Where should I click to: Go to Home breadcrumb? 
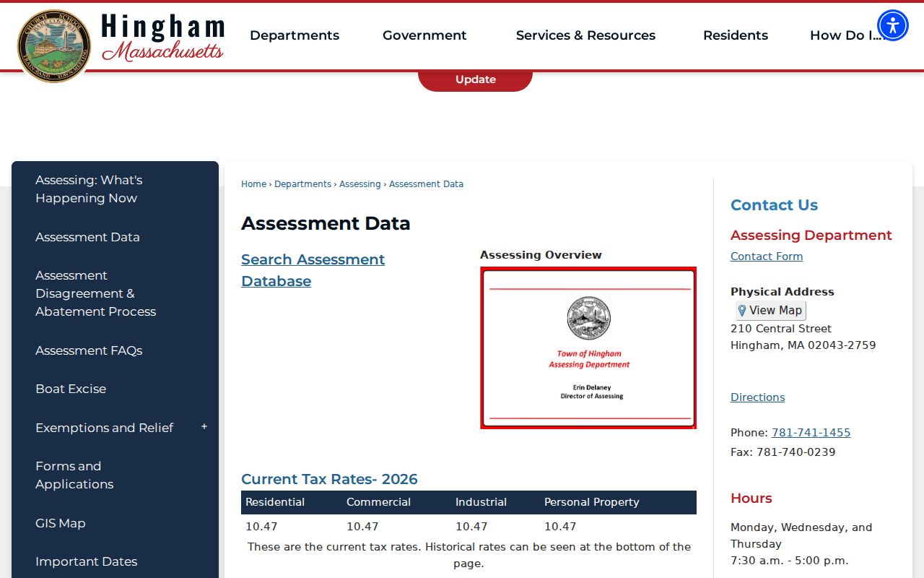pyautogui.click(x=253, y=184)
